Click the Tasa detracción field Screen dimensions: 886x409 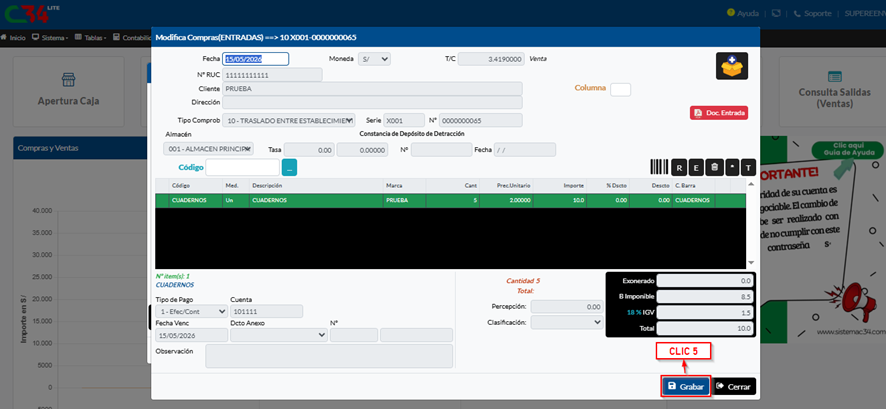[x=309, y=150]
